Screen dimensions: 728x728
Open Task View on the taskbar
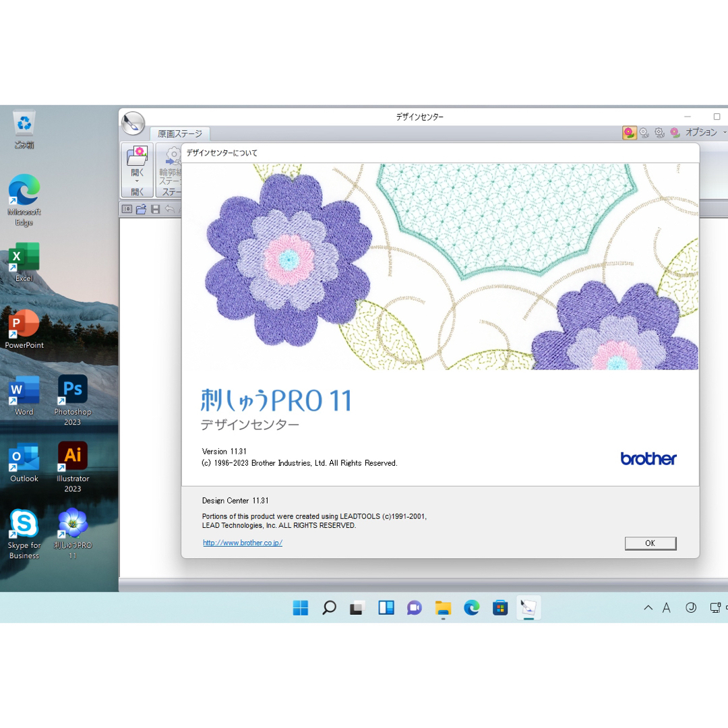[357, 607]
